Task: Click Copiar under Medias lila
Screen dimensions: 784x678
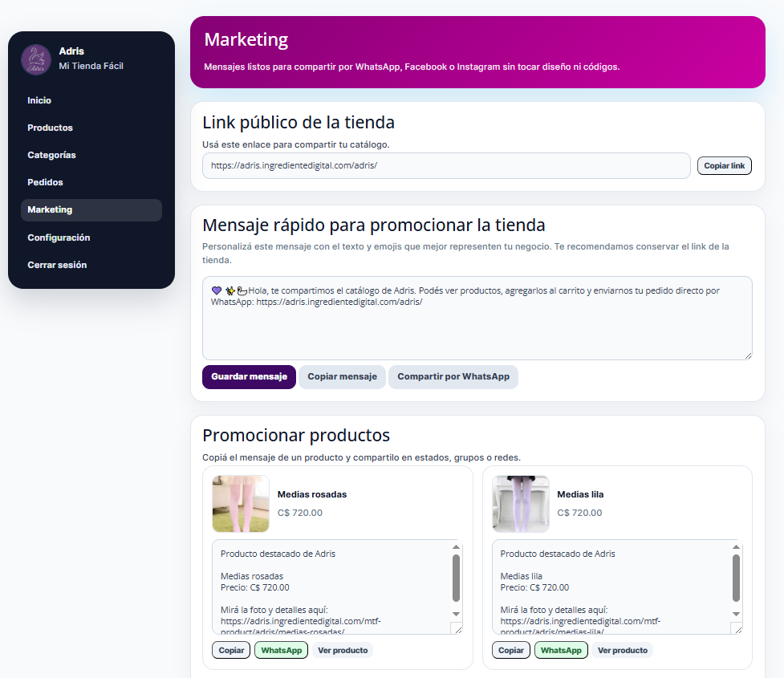Action: [511, 651]
